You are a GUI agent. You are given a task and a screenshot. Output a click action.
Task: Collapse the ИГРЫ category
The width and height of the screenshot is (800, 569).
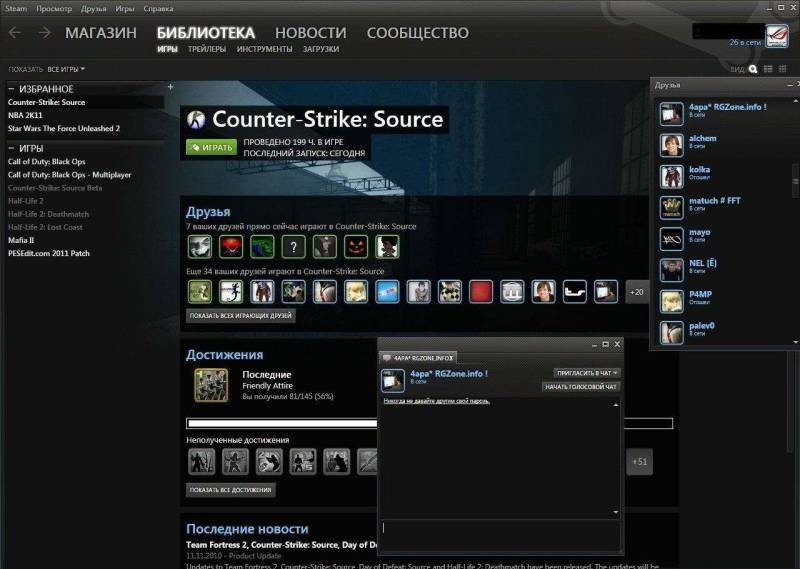(x=11, y=149)
